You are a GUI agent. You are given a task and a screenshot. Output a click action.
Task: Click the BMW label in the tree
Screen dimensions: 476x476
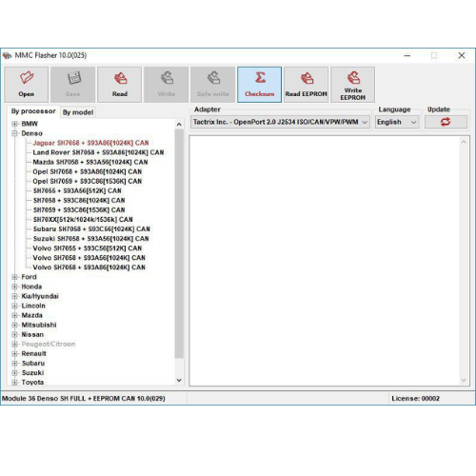[30, 124]
